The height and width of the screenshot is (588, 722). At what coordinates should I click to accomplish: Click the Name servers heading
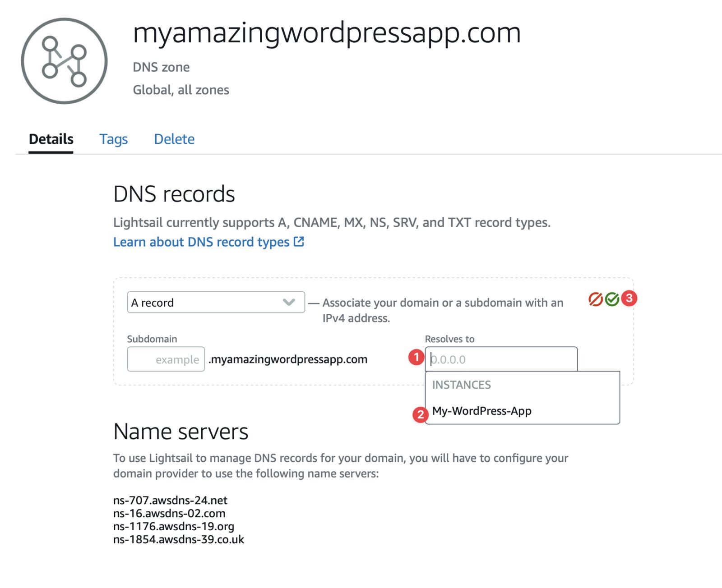[181, 432]
